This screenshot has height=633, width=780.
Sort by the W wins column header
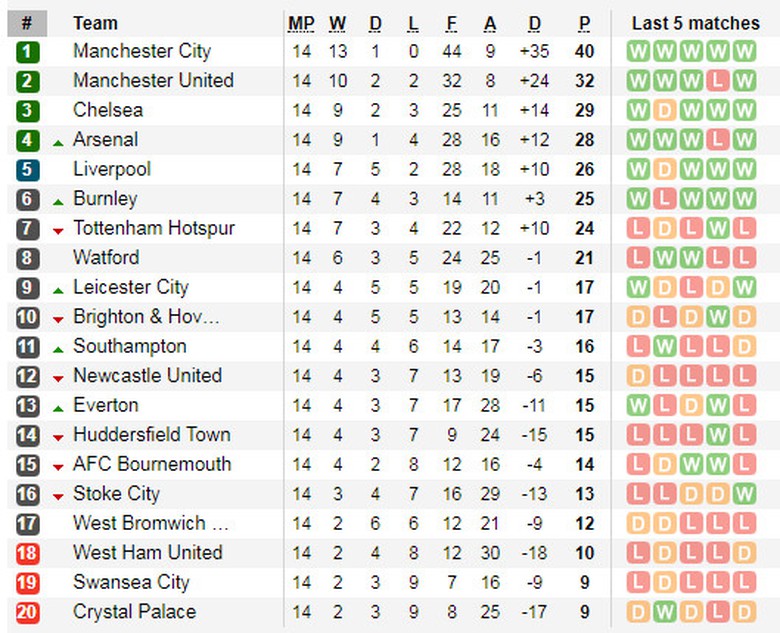pyautogui.click(x=338, y=23)
